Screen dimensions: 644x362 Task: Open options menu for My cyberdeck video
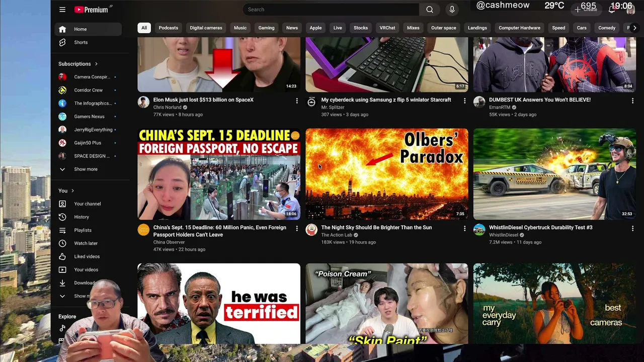[x=464, y=101]
